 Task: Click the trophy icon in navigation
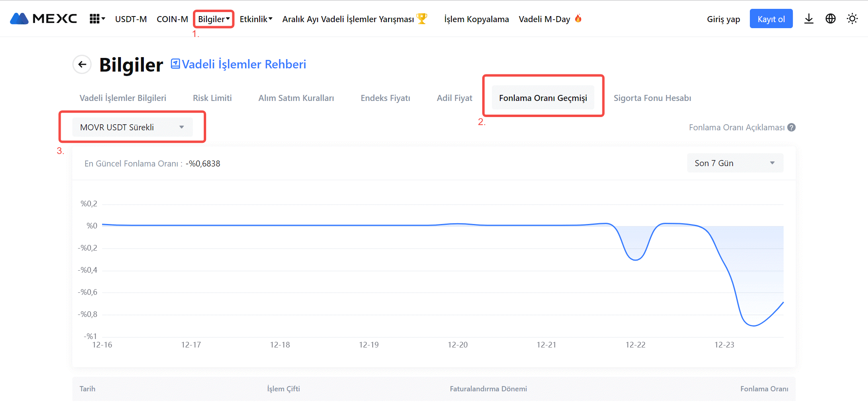[x=422, y=18]
